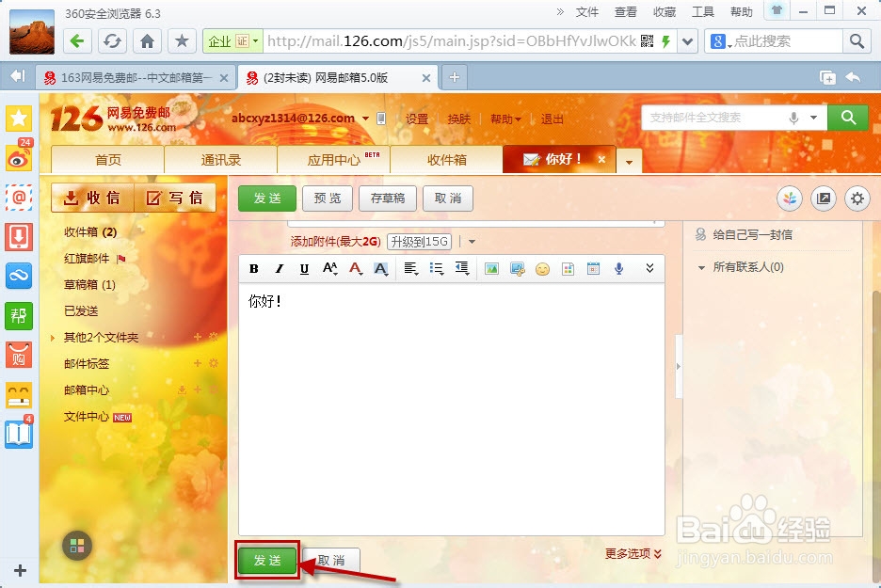
Task: Start voice input with microphone icon
Action: click(618, 268)
